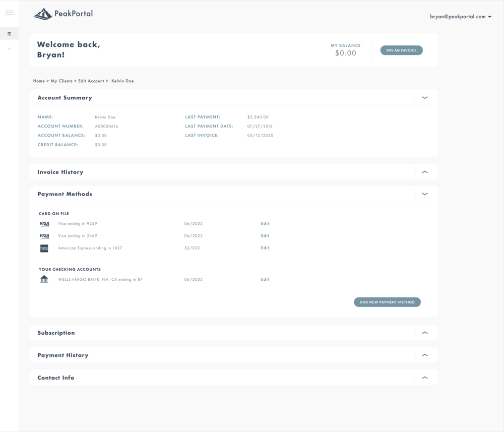Image resolution: width=504 pixels, height=432 pixels.
Task: Collapse the Account Summary section
Action: pos(424,98)
